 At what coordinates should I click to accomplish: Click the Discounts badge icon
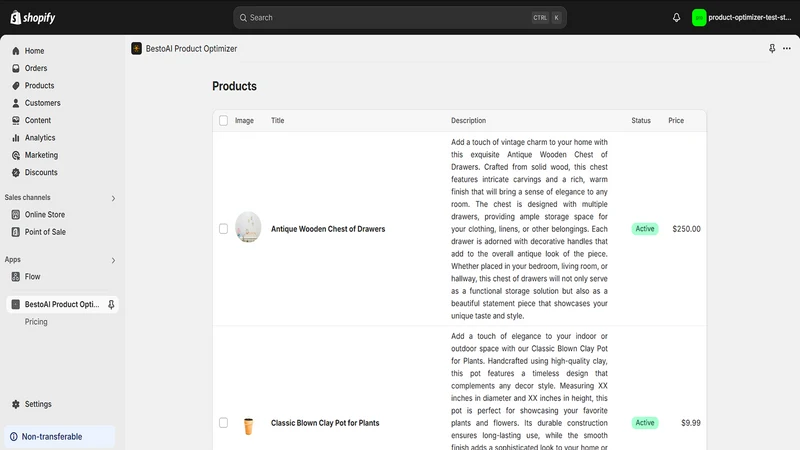point(16,172)
